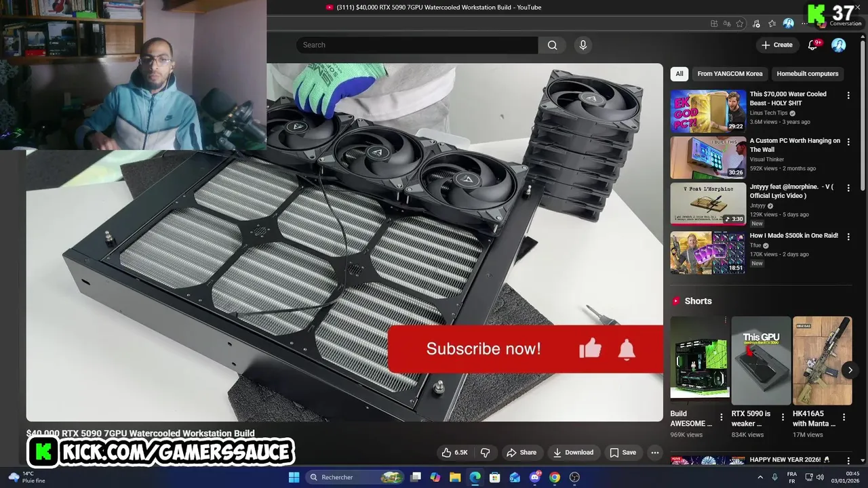Open Task View on taskbar

click(x=416, y=477)
